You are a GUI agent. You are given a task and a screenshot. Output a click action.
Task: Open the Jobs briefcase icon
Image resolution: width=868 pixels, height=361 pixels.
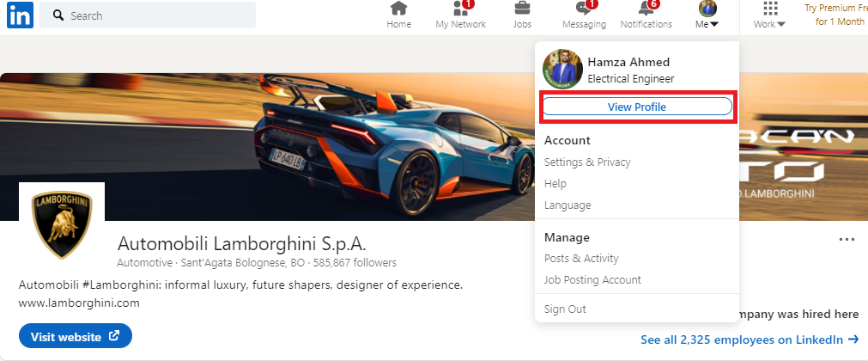click(x=522, y=9)
